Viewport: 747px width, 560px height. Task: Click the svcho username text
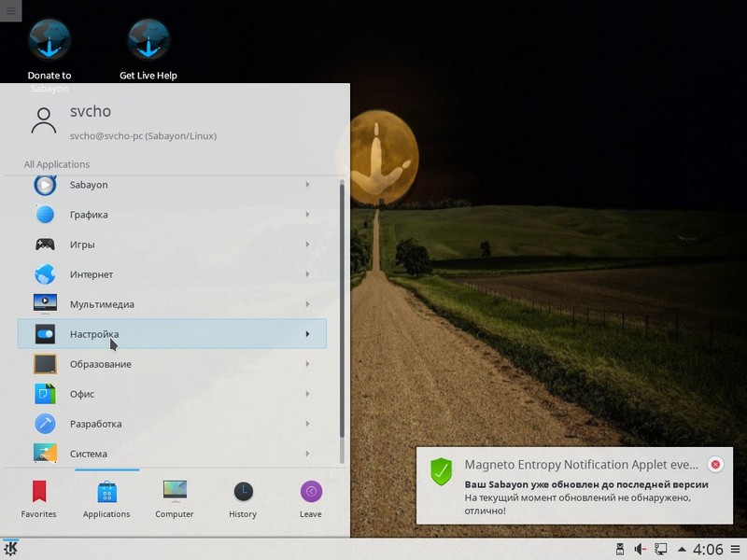pos(91,111)
